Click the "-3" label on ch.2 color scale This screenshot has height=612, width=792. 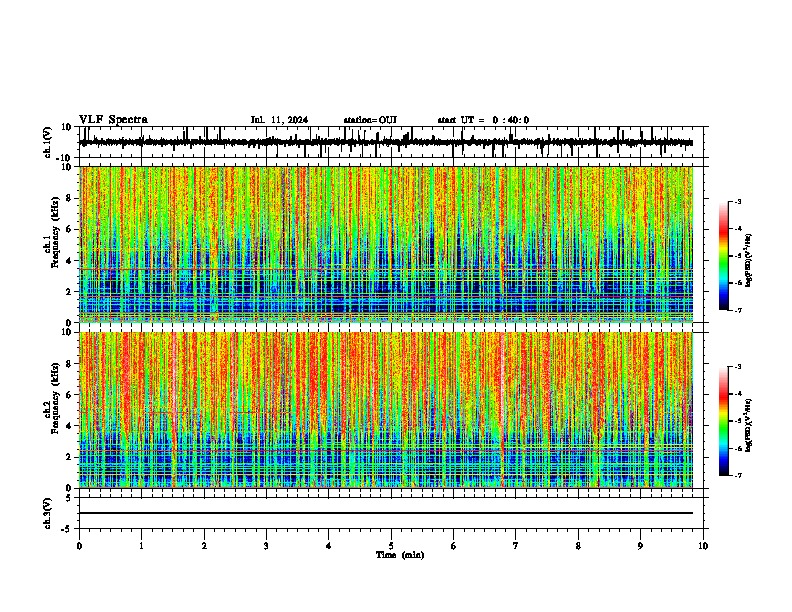(738, 367)
